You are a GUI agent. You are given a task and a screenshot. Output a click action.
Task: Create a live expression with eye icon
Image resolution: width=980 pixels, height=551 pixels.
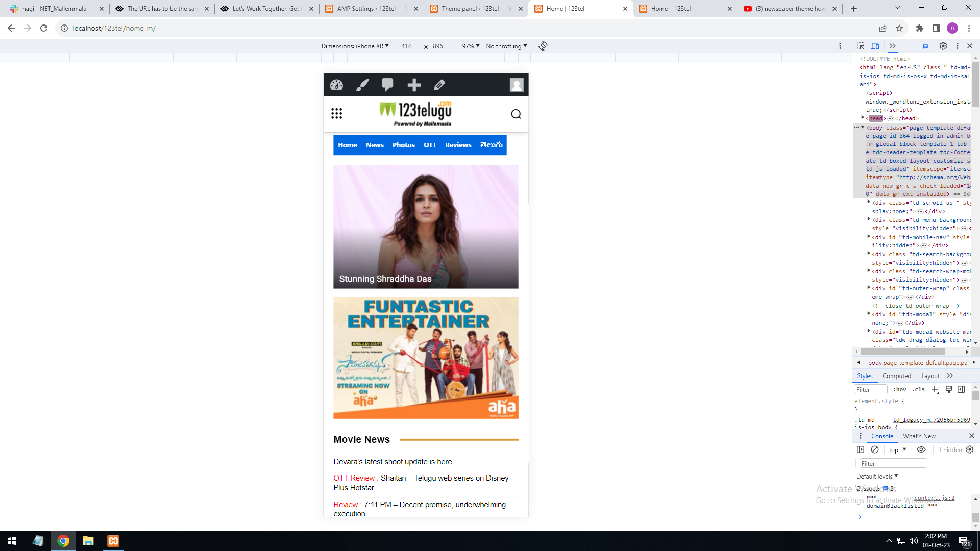[921, 449]
